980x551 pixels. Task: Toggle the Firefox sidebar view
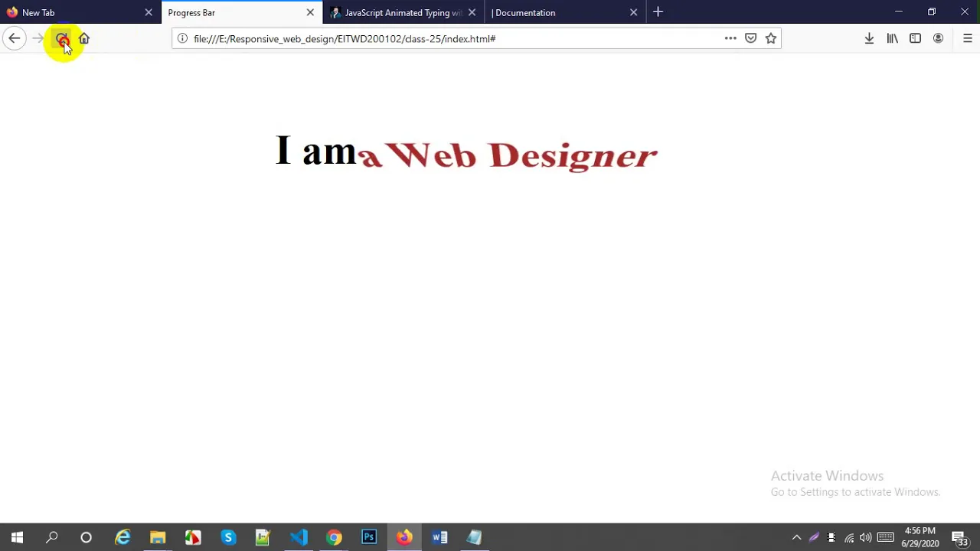click(x=915, y=38)
